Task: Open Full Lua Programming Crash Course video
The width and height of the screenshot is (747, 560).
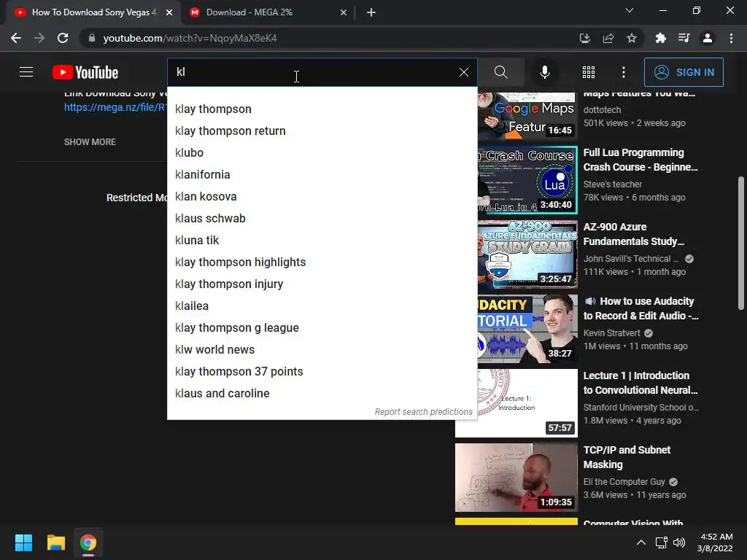Action: point(640,160)
